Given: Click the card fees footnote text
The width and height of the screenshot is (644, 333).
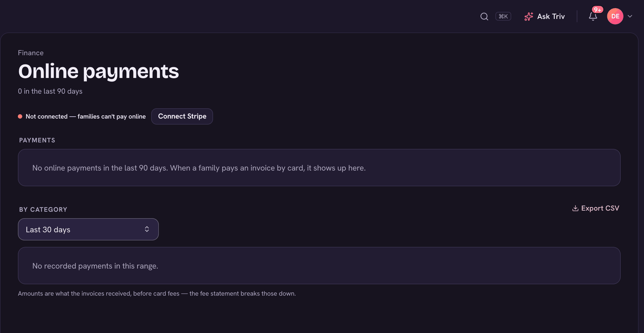Looking at the screenshot, I should point(157,294).
